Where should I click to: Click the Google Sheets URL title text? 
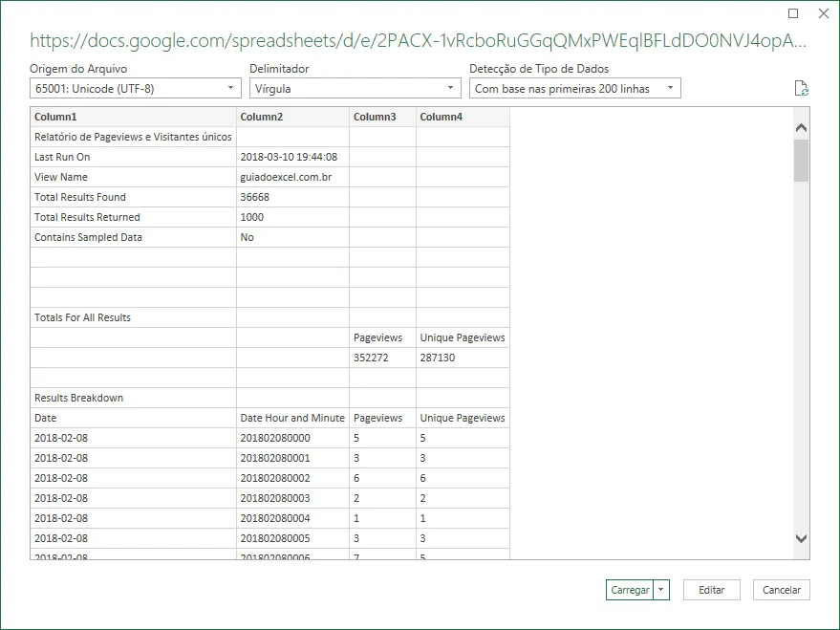point(418,41)
